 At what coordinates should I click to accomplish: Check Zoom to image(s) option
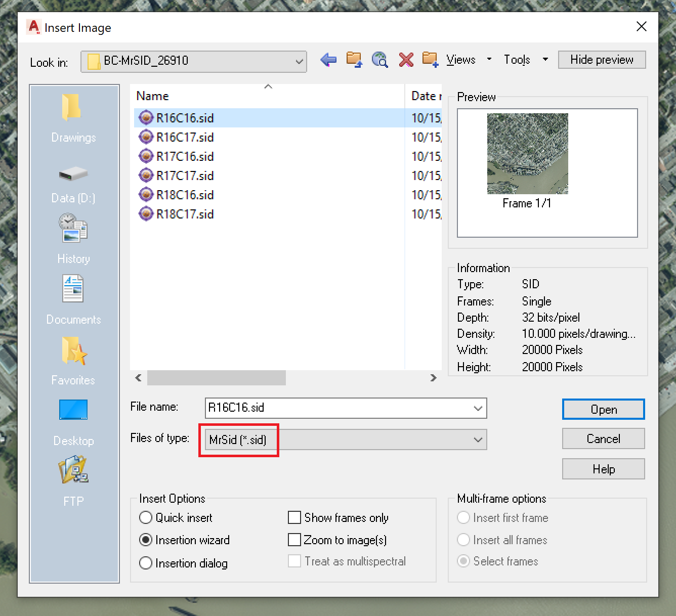pyautogui.click(x=295, y=540)
